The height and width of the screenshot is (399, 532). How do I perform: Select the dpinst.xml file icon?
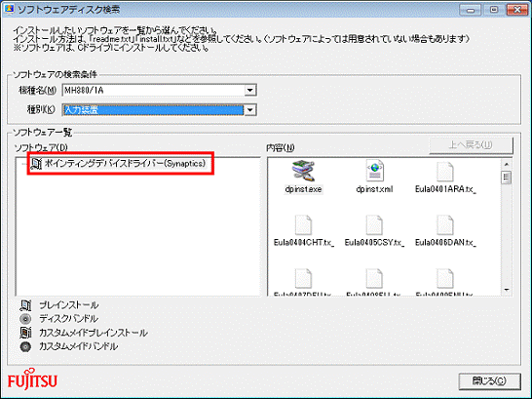374,171
